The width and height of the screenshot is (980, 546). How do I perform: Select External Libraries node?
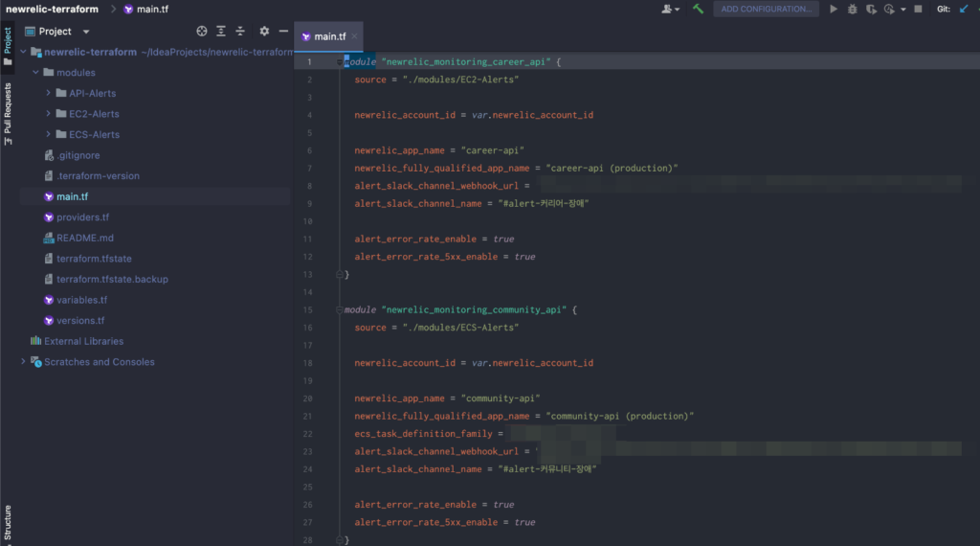(x=77, y=341)
